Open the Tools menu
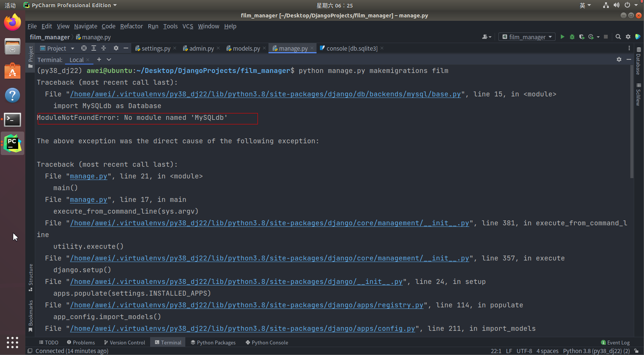 point(171,26)
